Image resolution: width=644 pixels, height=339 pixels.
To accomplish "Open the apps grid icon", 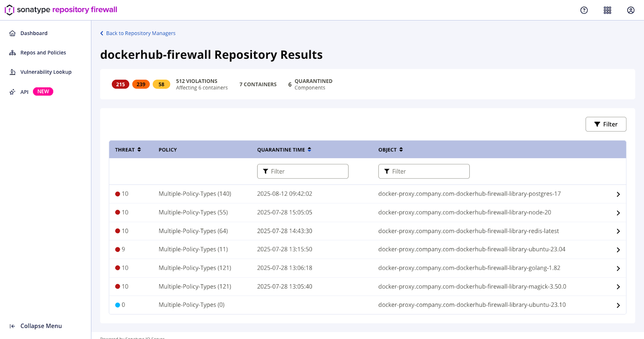I will (x=607, y=10).
